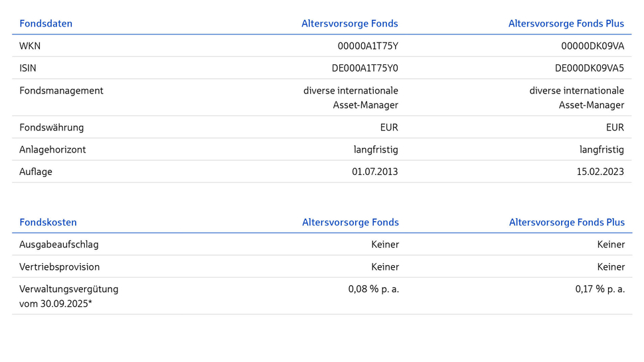Click Altersvorsorge Fonds header in Fondsdaten table
Viewport: 644px width, 362px height.
[x=349, y=23]
